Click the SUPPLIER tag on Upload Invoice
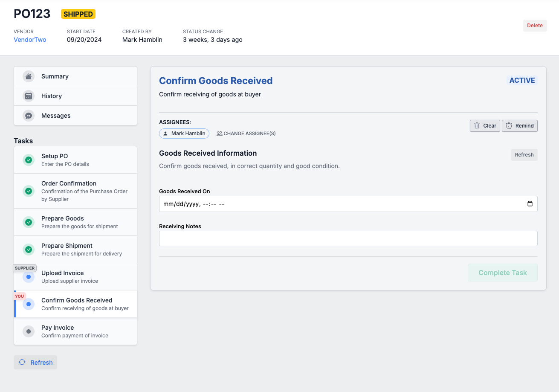Screen dimensions: 559x392 click(25, 268)
